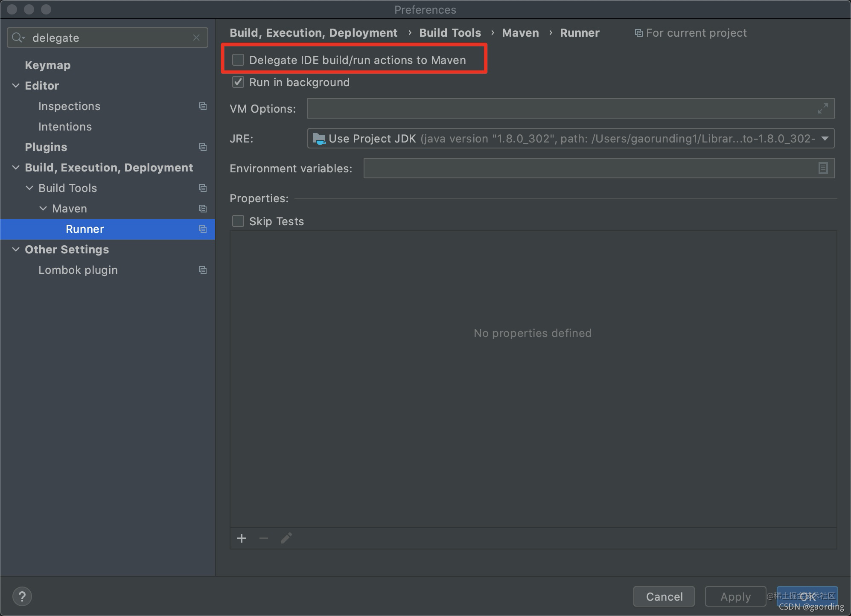Focus the Environment variables field
851x616 pixels.
[x=599, y=168]
